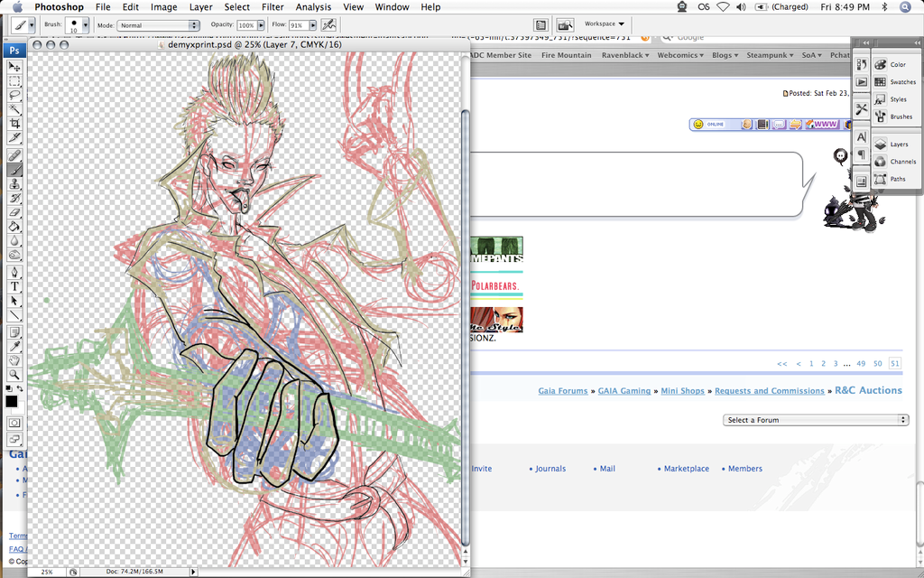Open the Flow slider arrow
Viewport: 924px width, 578px height.
(x=312, y=25)
